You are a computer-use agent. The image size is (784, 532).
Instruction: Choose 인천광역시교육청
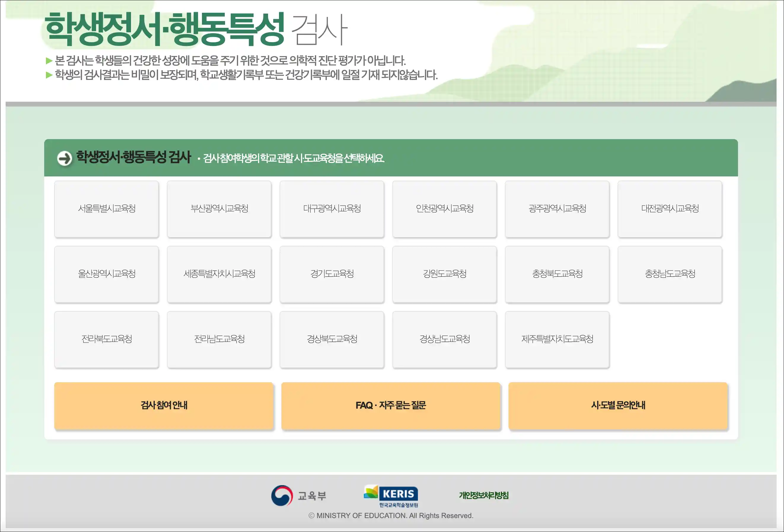444,209
